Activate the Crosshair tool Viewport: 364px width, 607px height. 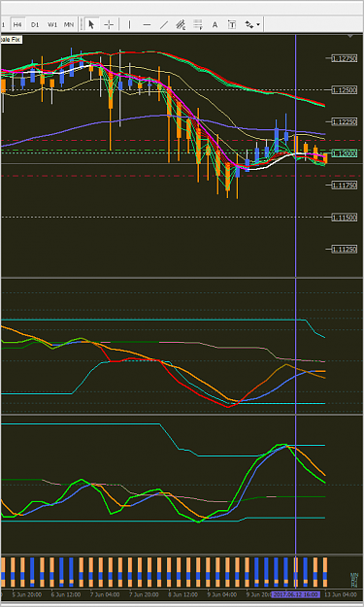pyautogui.click(x=109, y=25)
